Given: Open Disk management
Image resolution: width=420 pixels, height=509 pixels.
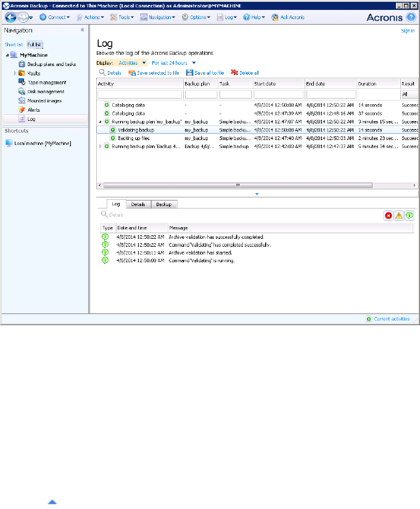Looking at the screenshot, I should [x=46, y=91].
